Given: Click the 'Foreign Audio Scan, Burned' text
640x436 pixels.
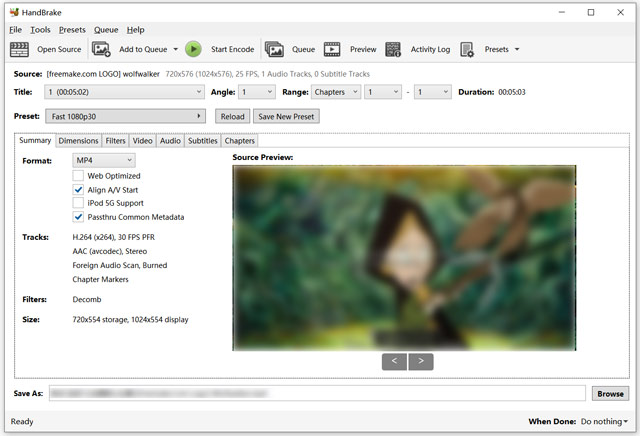Looking at the screenshot, I should pos(120,265).
